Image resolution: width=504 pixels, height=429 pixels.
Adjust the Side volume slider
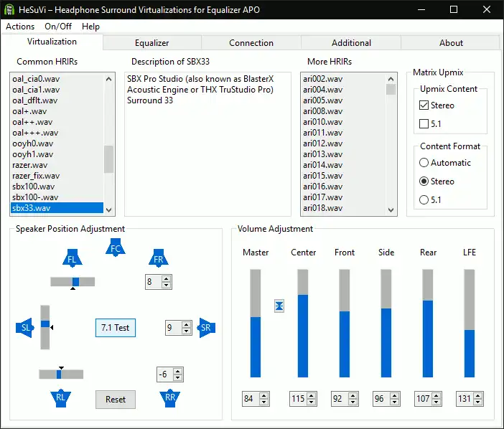(386, 323)
